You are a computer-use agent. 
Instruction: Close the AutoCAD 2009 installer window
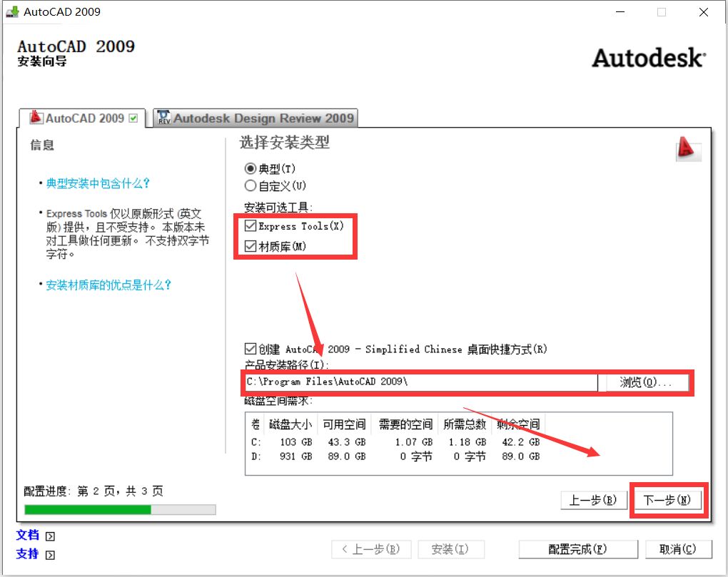coord(704,12)
